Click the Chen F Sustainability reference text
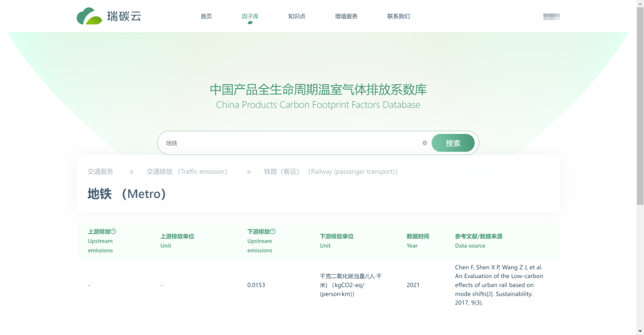The height and width of the screenshot is (335, 644). tap(499, 285)
